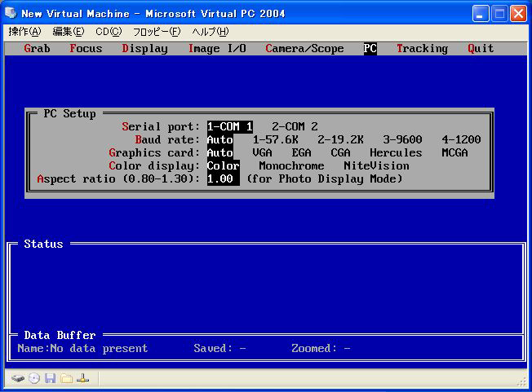This screenshot has height=392, width=532.
Task: Open the CD(C) menu
Action: tap(109, 32)
